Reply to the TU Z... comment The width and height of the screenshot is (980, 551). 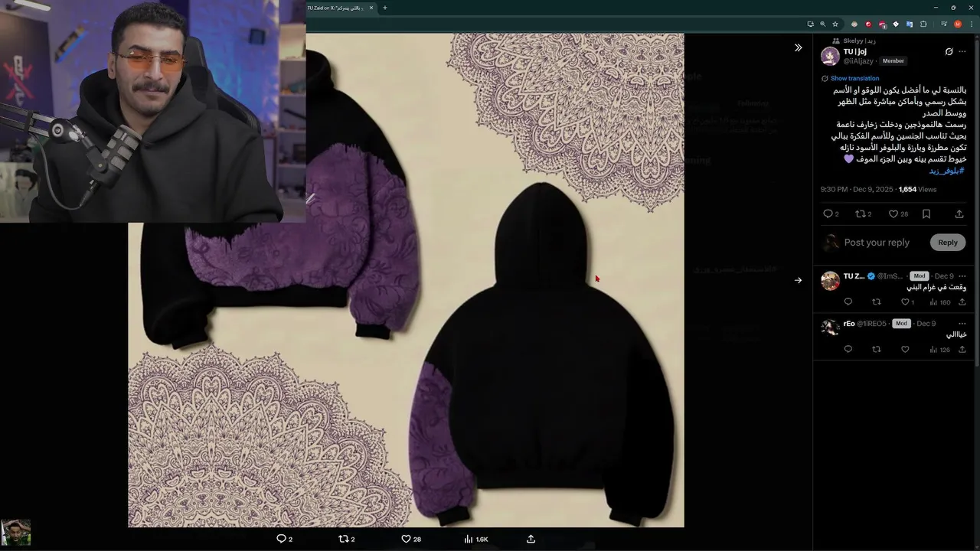[x=848, y=302]
